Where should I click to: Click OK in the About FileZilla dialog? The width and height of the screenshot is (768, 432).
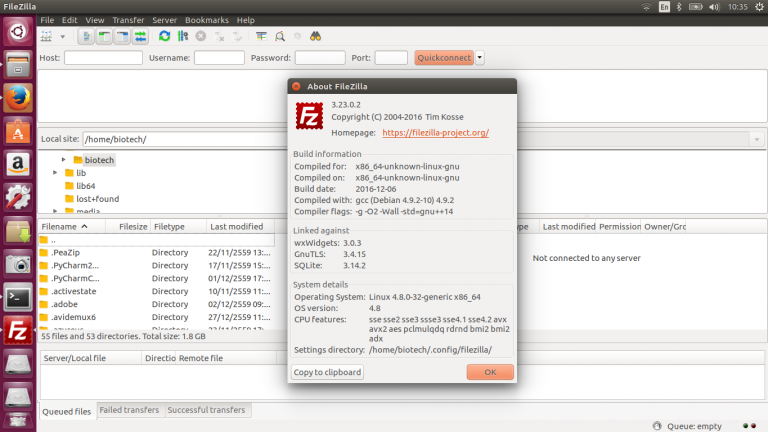[490, 372]
